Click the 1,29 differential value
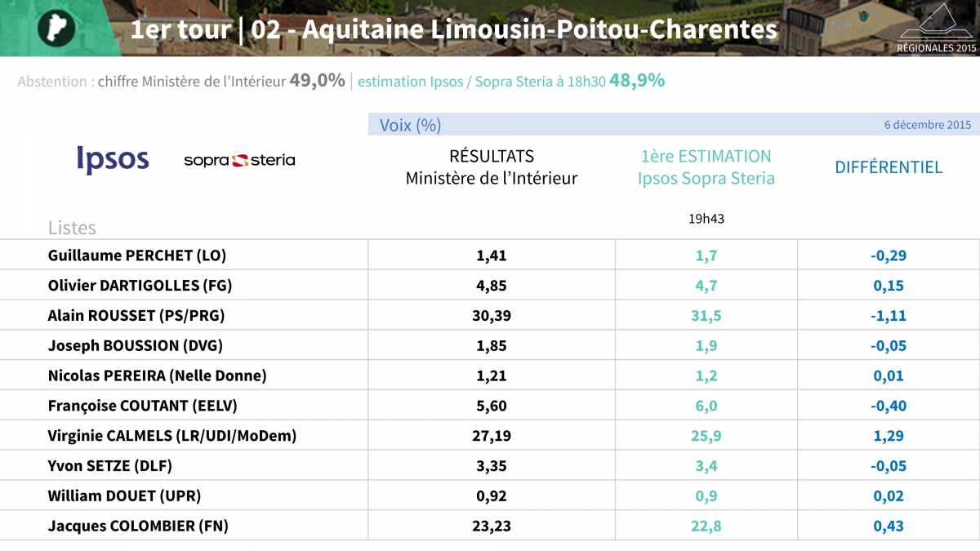 click(889, 436)
